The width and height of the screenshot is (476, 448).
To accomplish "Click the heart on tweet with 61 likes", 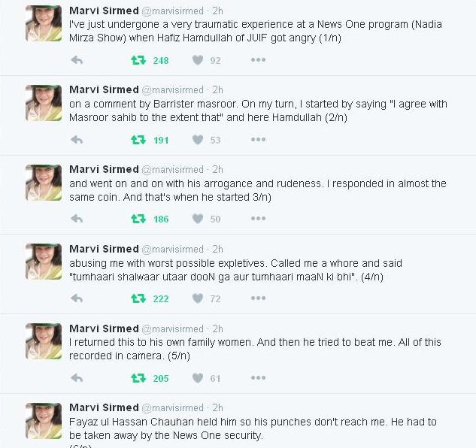I will [198, 378].
